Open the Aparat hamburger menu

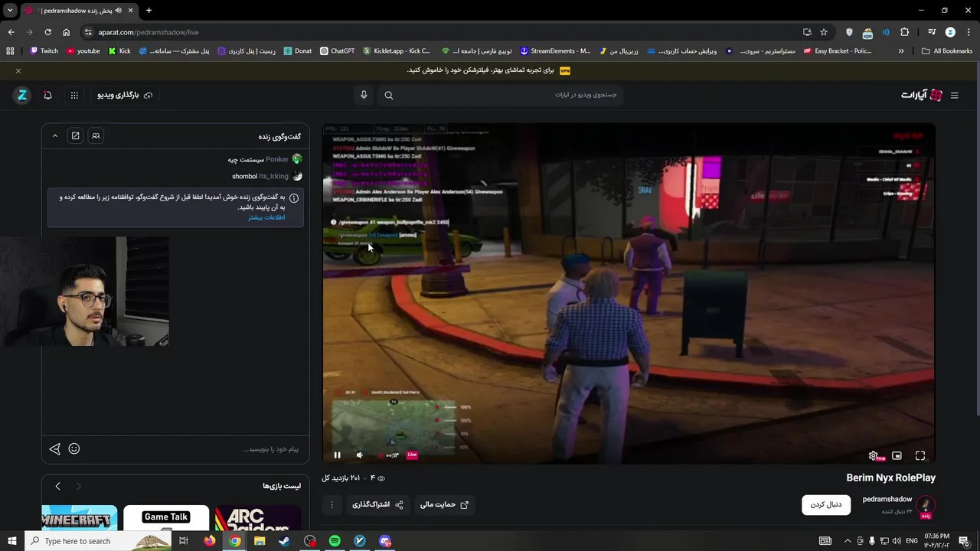[954, 95]
